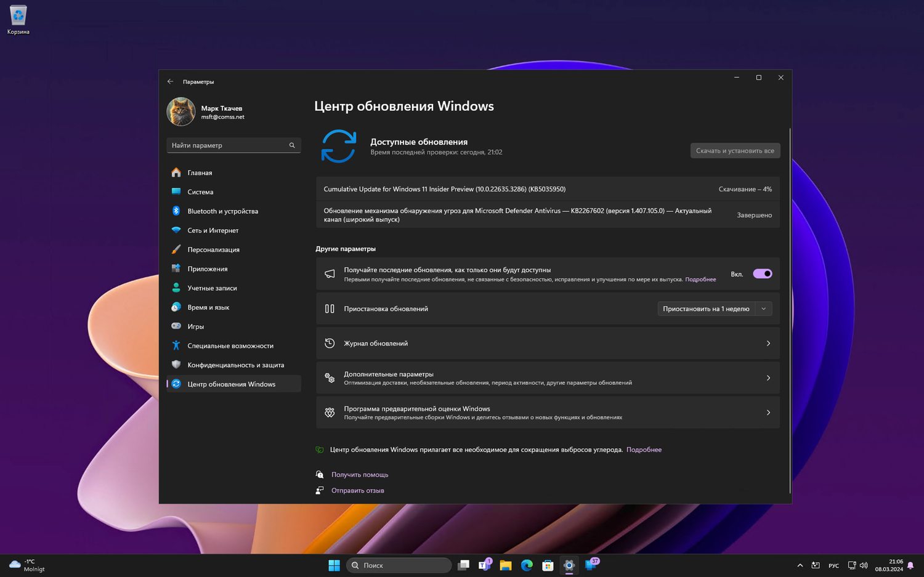Open the volume control in system tray
924x577 pixels.
coord(864,565)
